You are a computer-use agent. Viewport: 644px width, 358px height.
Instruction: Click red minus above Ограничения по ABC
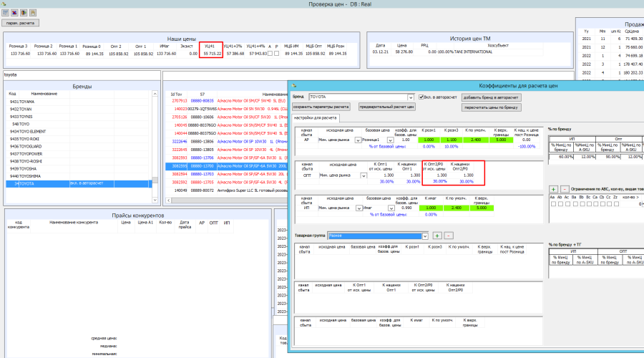coord(565,189)
